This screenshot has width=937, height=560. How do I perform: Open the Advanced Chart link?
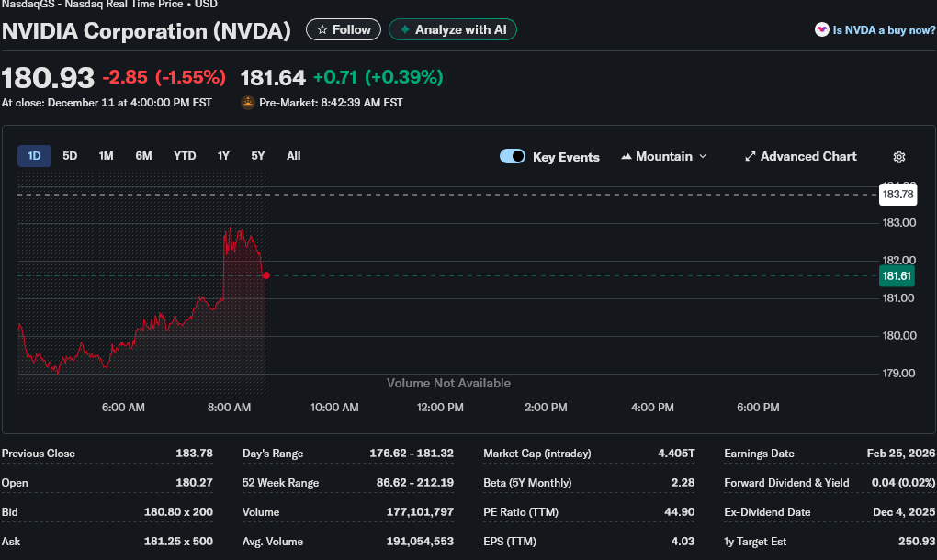click(x=801, y=156)
